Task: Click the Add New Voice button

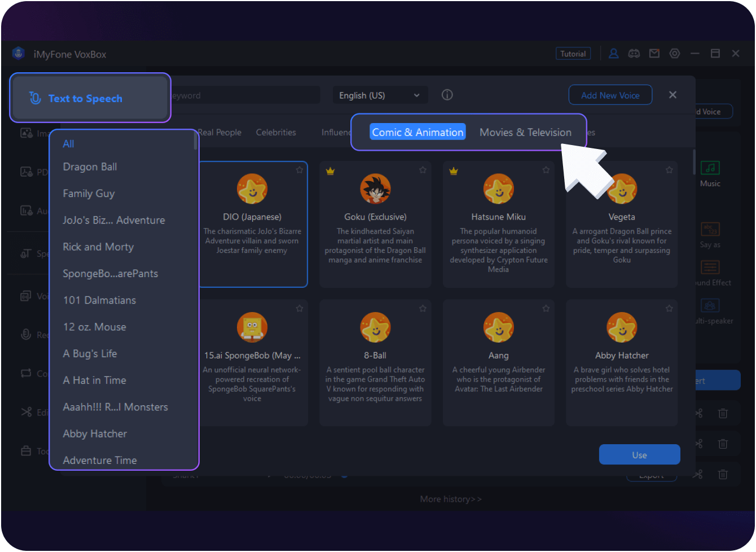Action: tap(610, 95)
